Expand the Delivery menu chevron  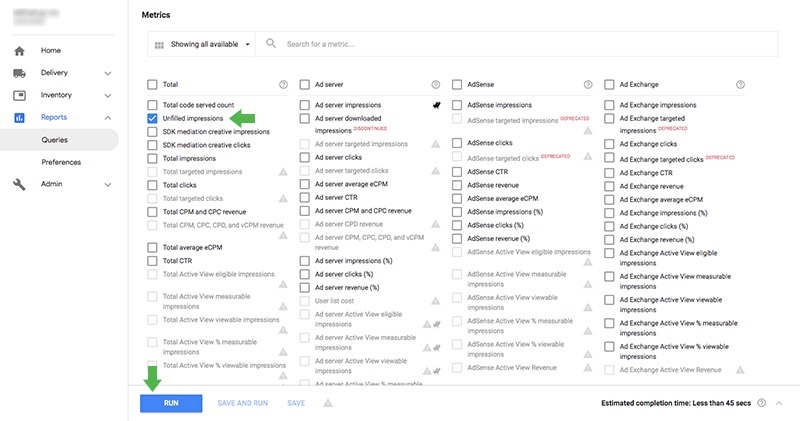click(x=108, y=73)
